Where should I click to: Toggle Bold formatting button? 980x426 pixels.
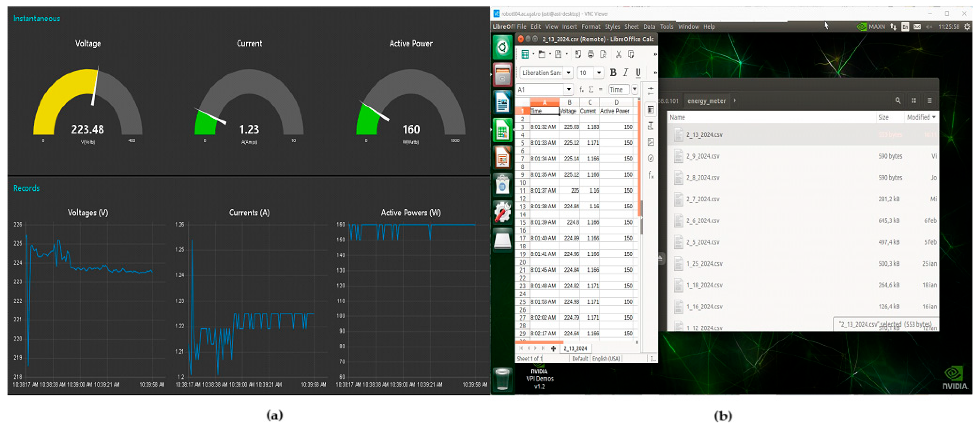613,72
